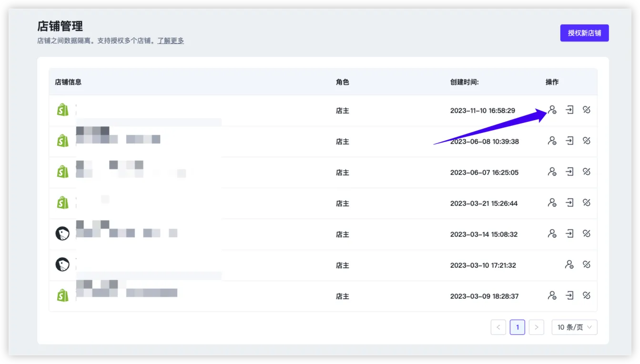Enter the store created 2023-11-10 16:58:29
The image size is (640, 364).
tap(569, 110)
